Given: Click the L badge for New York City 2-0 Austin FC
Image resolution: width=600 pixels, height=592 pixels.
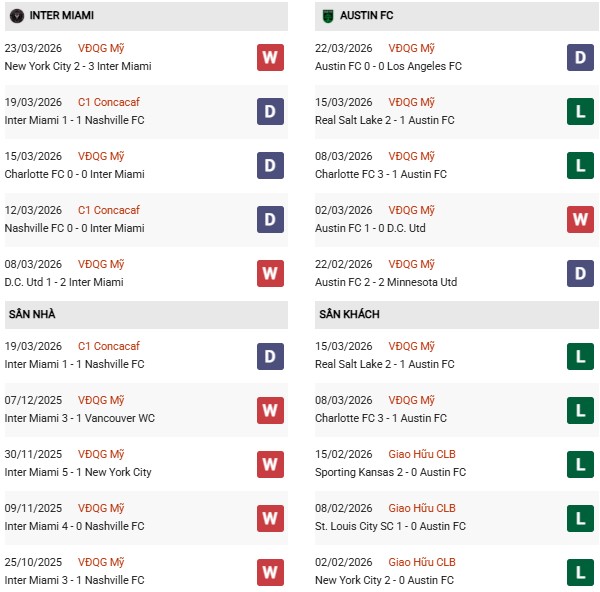Looking at the screenshot, I should coord(581,571).
